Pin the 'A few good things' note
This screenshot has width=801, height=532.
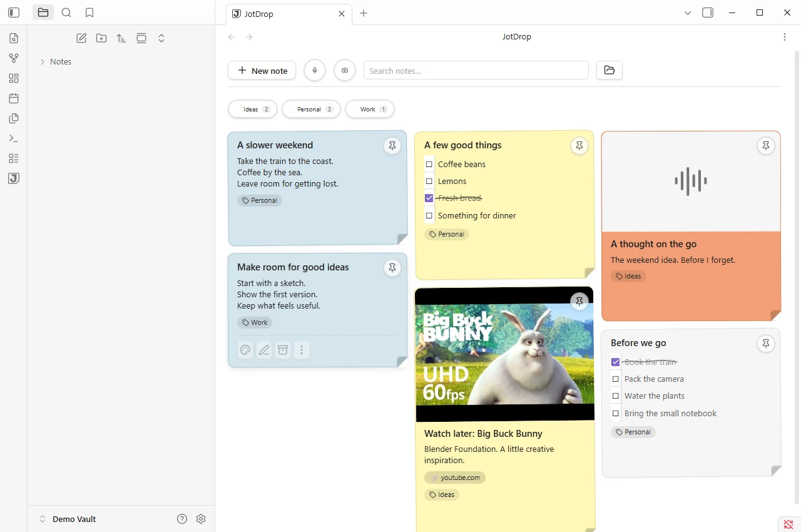tap(579, 146)
